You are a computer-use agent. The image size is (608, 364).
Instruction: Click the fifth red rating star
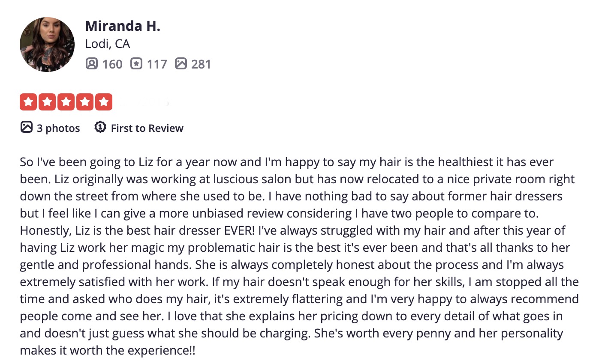(104, 102)
